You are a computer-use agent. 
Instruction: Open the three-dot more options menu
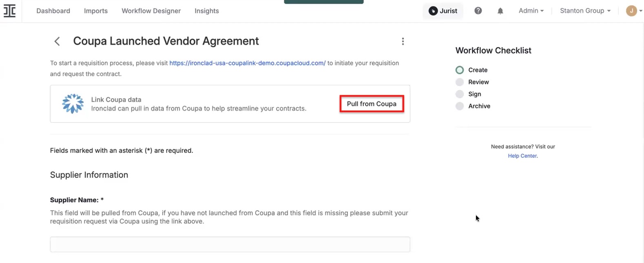tap(403, 41)
